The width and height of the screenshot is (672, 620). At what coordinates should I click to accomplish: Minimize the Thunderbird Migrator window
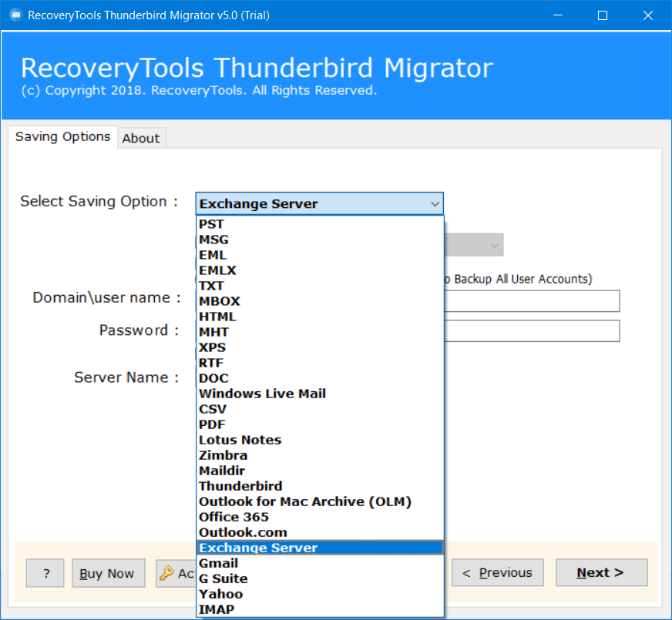pos(558,15)
